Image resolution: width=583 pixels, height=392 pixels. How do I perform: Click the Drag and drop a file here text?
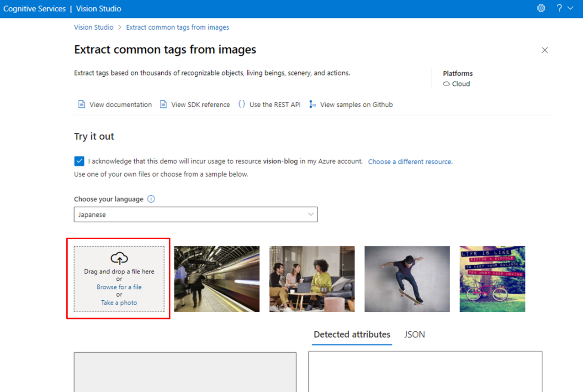click(119, 272)
